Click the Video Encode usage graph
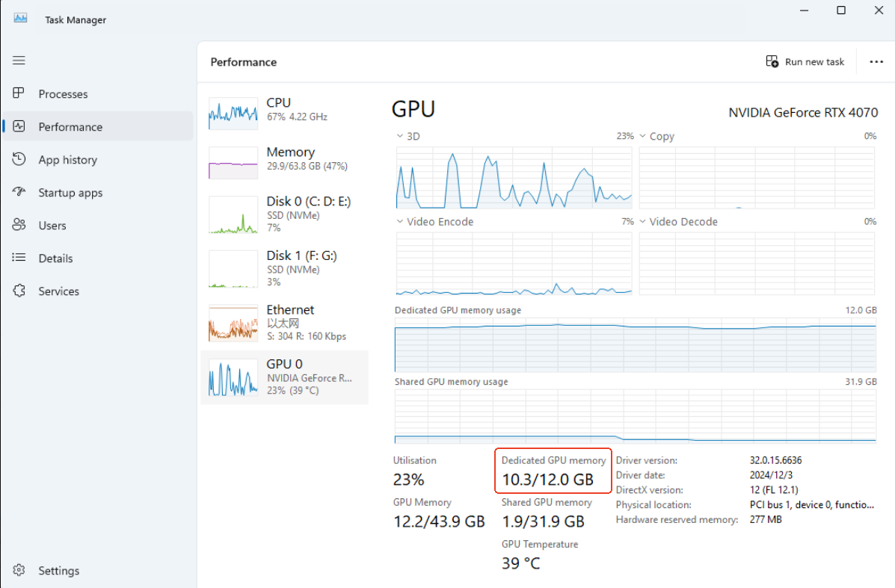Image resolution: width=895 pixels, height=588 pixels. pos(514,264)
